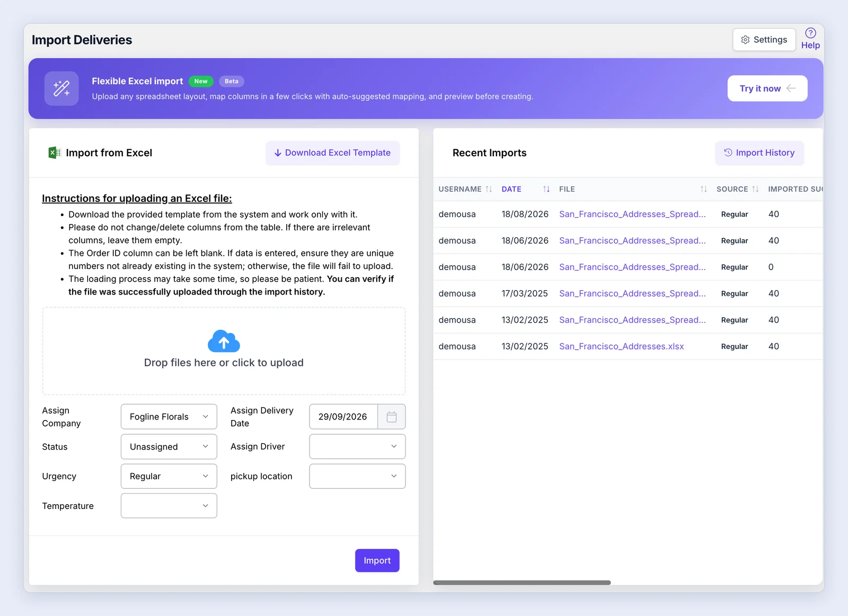Viewport: 848px width, 616px height.
Task: Click the green Excel file icon
Action: pyautogui.click(x=54, y=153)
